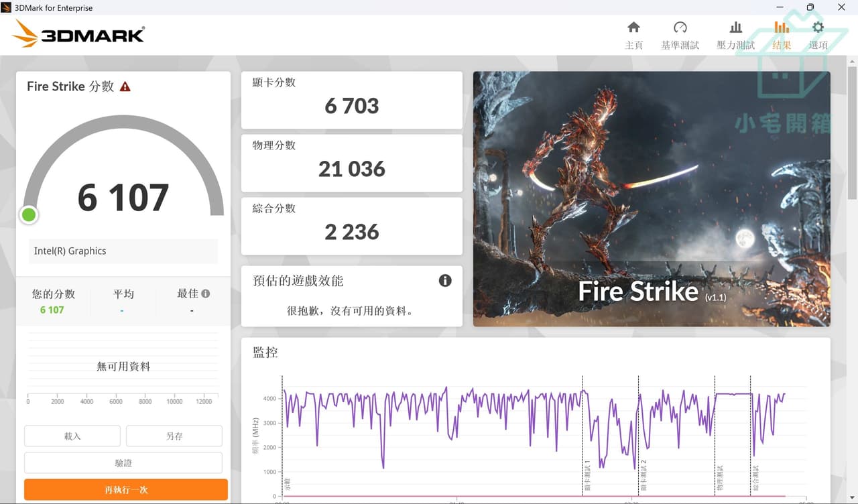Switch to 基準測試 benchmarks tab
This screenshot has width=858, height=504.
click(x=680, y=36)
